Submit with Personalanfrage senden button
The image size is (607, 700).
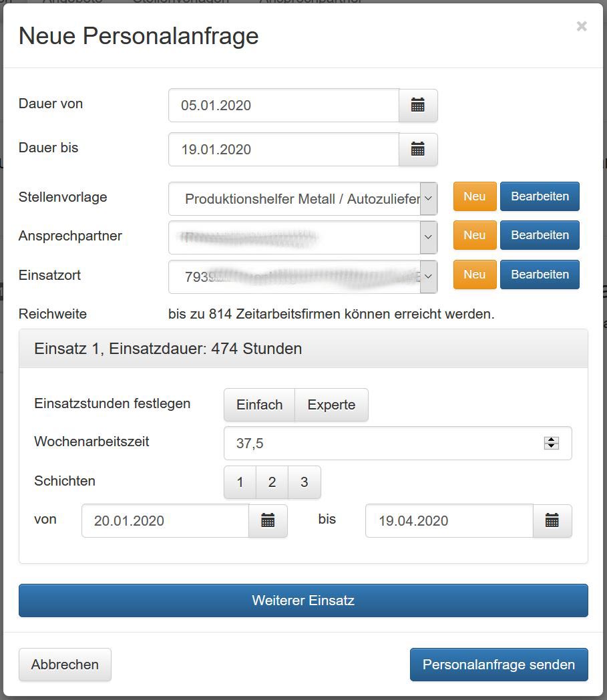499,665
